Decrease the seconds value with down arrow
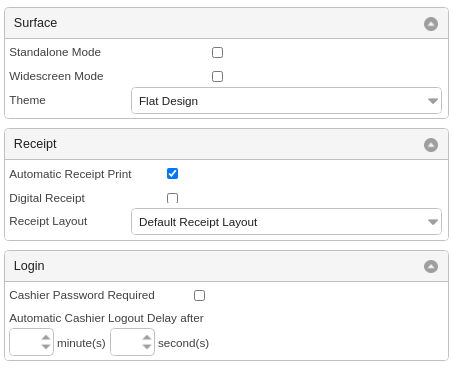 click(147, 347)
